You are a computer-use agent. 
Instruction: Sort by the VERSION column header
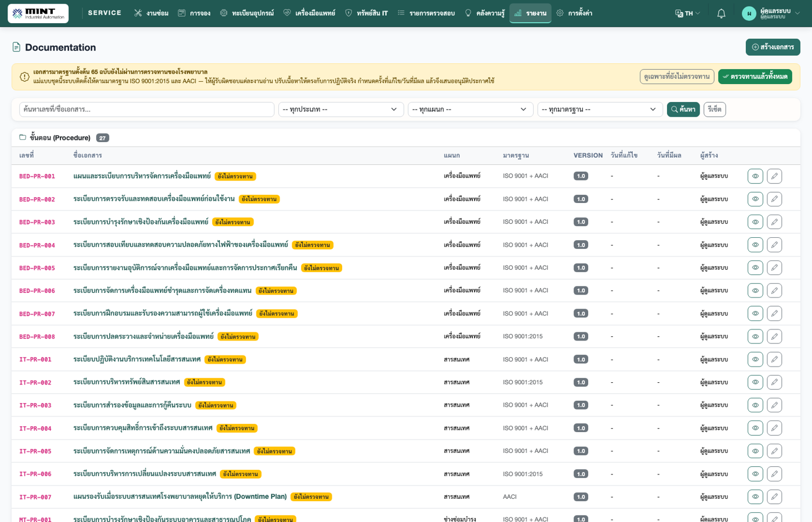pyautogui.click(x=588, y=155)
